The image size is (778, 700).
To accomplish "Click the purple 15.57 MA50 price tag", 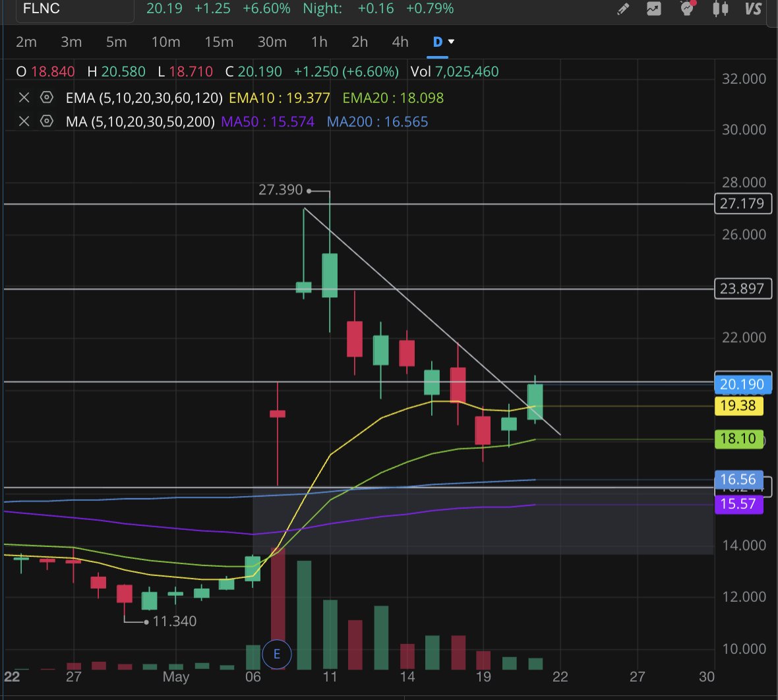I will (738, 504).
